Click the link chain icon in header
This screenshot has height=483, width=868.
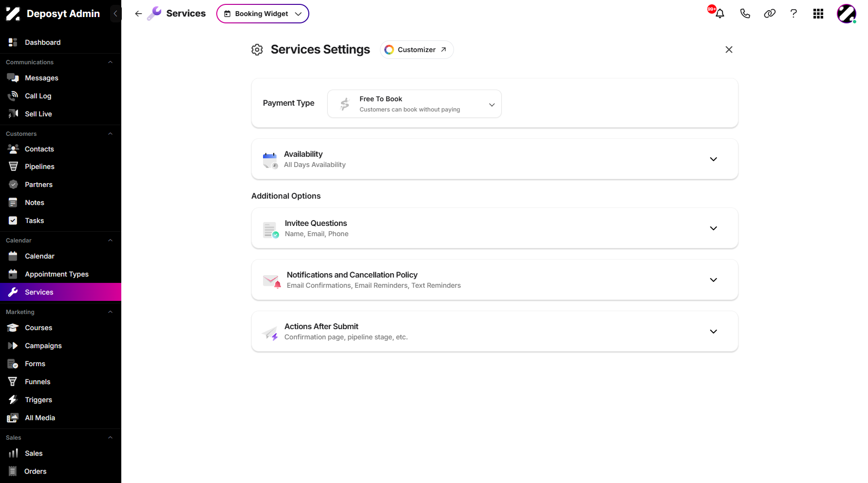pos(770,14)
